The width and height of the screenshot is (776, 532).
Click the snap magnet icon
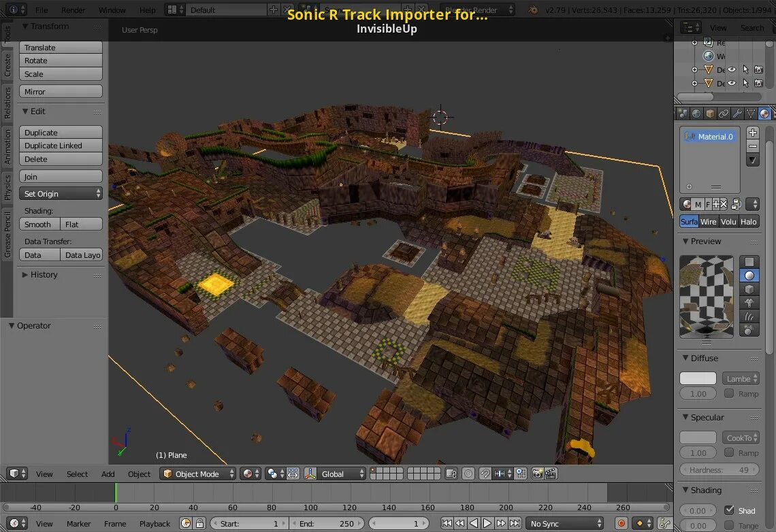pyautogui.click(x=485, y=473)
